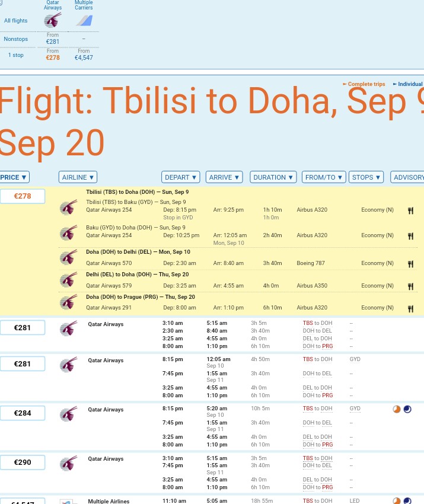Switch to Complete trips view
This screenshot has width=424, height=504.
[x=364, y=84]
